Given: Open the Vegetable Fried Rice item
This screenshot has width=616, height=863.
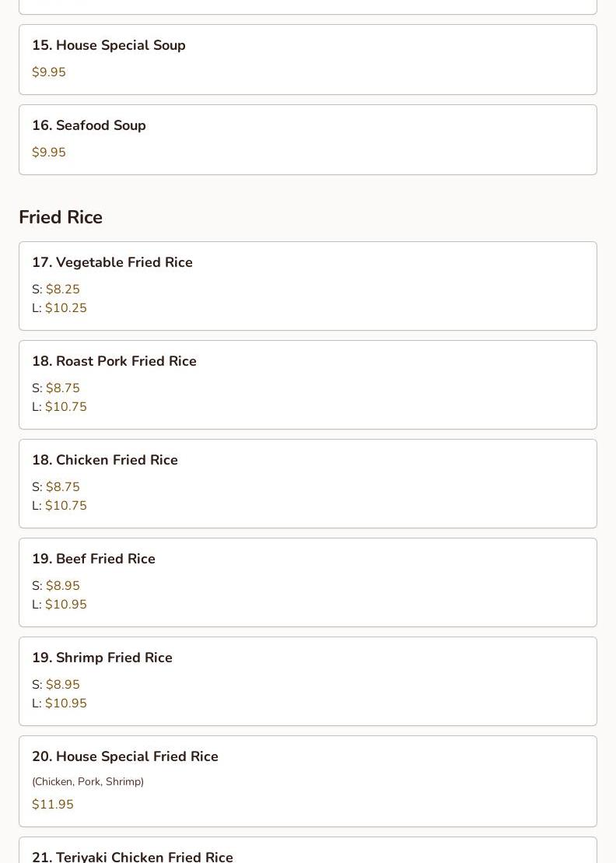Looking at the screenshot, I should click(x=112, y=262).
